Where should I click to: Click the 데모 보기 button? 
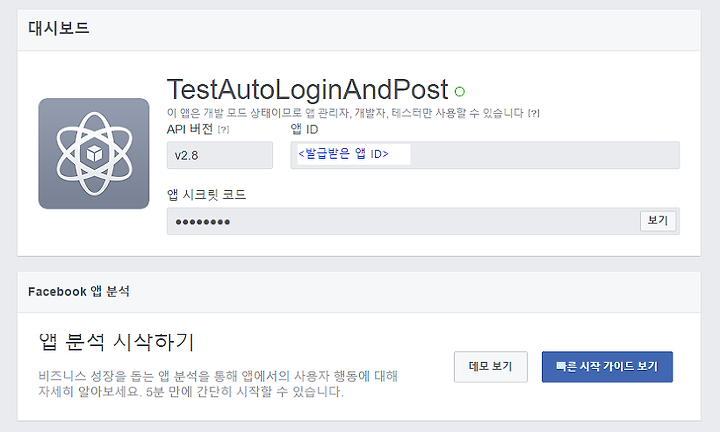point(490,366)
